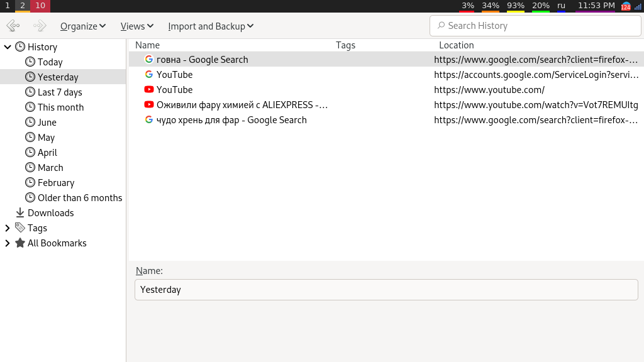Open Import and Backup menu
This screenshot has width=644, height=362.
[x=211, y=26]
